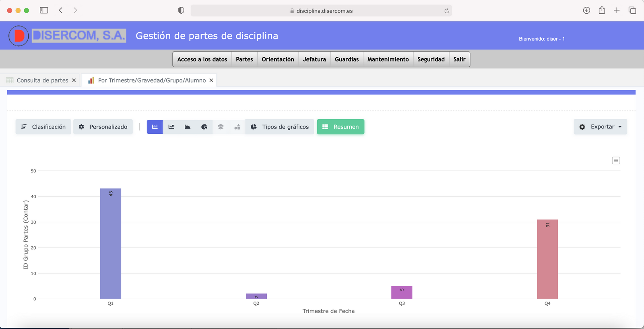Open the chart context menu icon

point(616,161)
